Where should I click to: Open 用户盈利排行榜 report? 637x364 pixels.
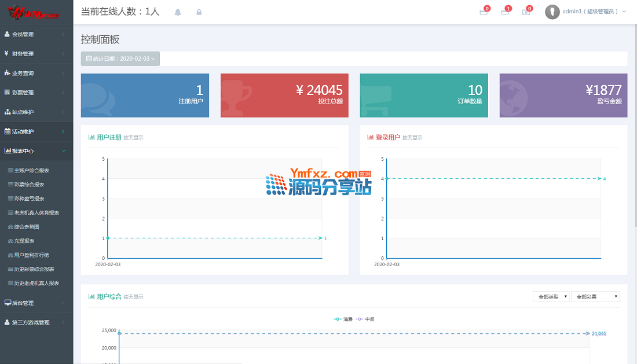pyautogui.click(x=32, y=255)
